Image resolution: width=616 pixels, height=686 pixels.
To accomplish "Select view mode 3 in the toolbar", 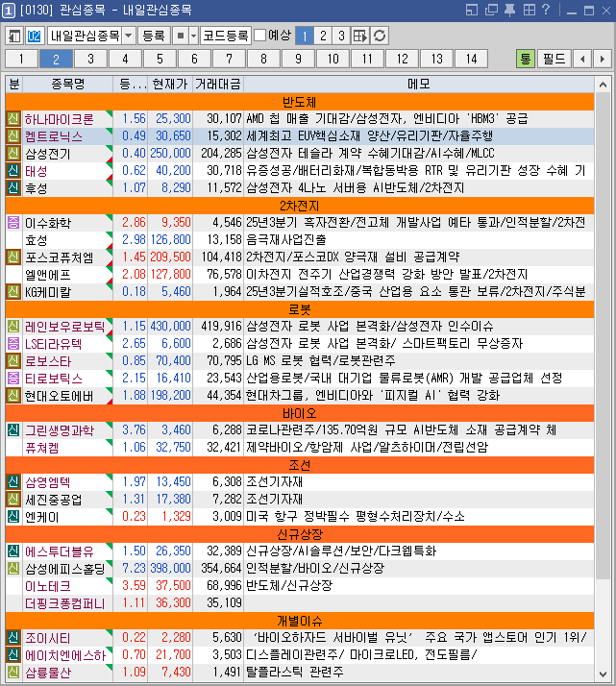I will coord(339,36).
